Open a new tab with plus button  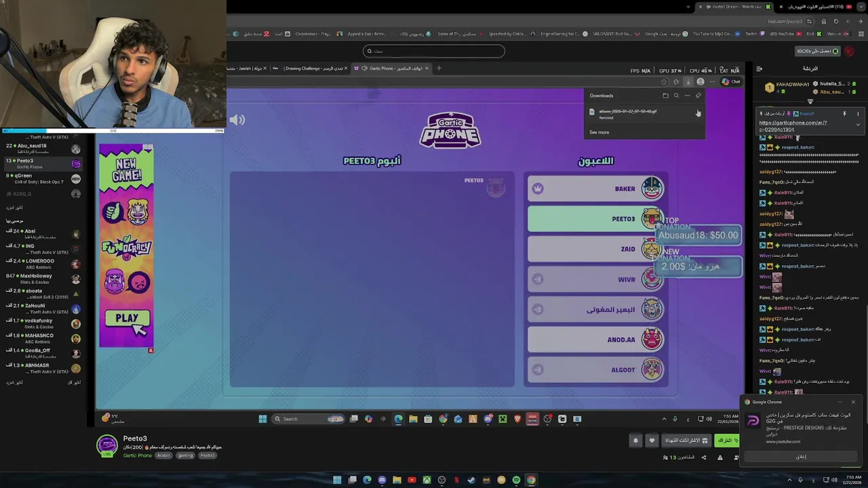click(x=439, y=68)
